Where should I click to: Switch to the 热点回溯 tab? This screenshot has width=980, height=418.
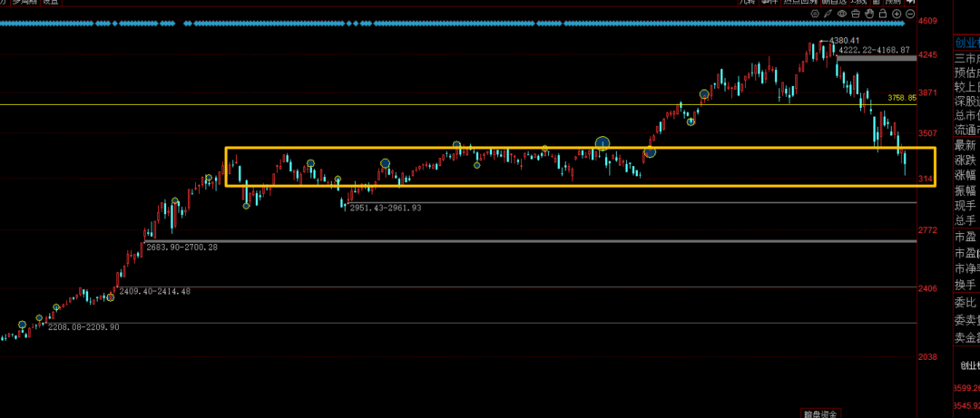pos(800,2)
